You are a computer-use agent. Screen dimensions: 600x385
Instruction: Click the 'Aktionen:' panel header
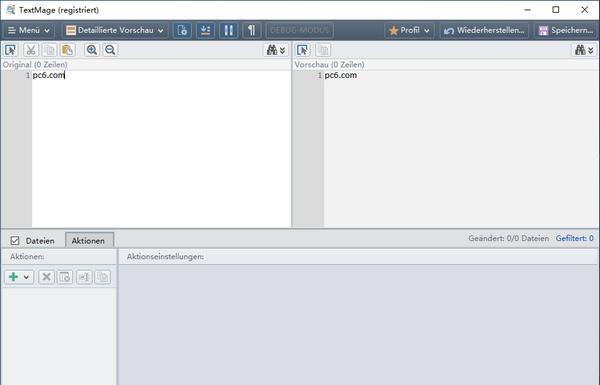(x=27, y=257)
